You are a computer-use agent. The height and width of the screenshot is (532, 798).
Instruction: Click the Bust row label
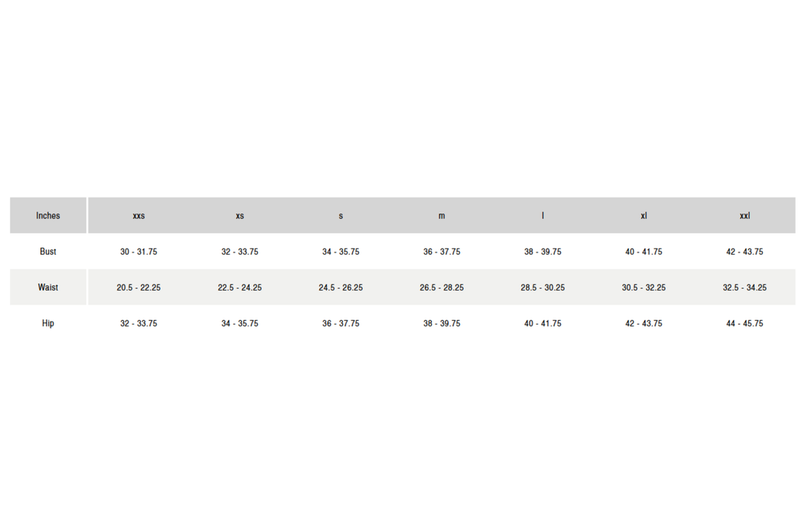tap(48, 252)
